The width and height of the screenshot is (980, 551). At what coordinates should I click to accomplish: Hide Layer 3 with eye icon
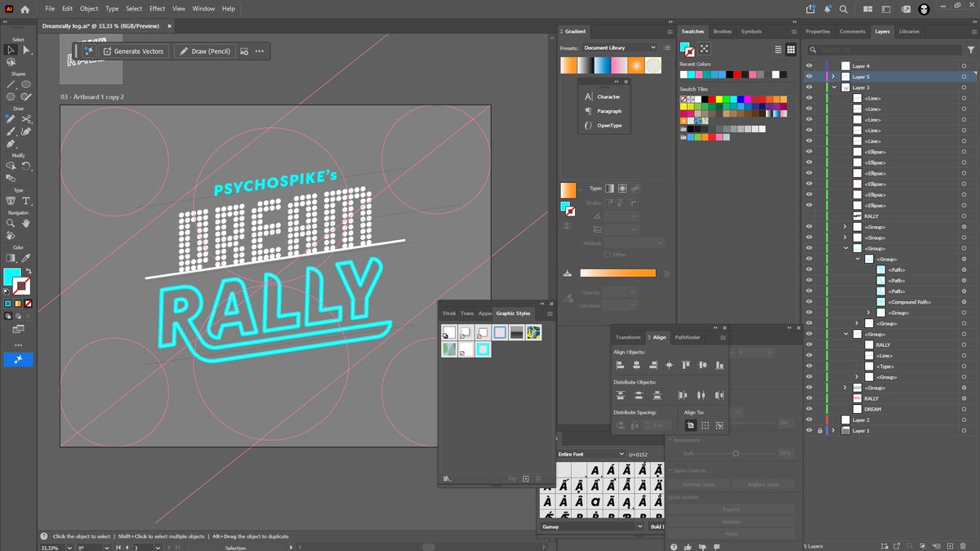808,87
